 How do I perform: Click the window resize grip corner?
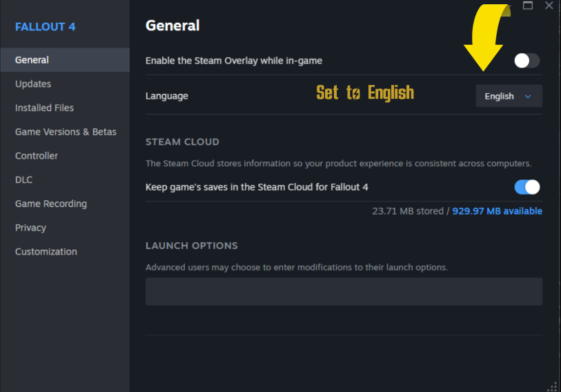point(553,387)
